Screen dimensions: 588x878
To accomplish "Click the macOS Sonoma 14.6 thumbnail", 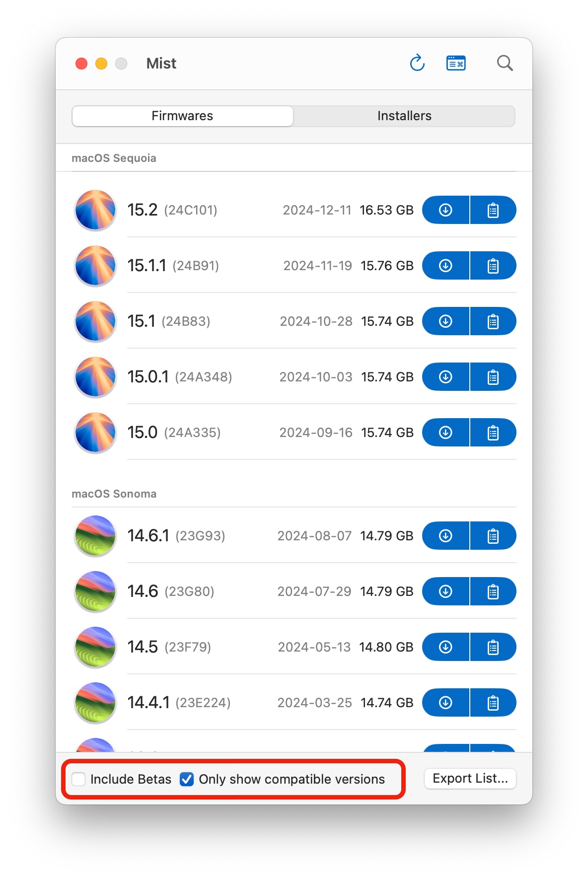I will 95,591.
